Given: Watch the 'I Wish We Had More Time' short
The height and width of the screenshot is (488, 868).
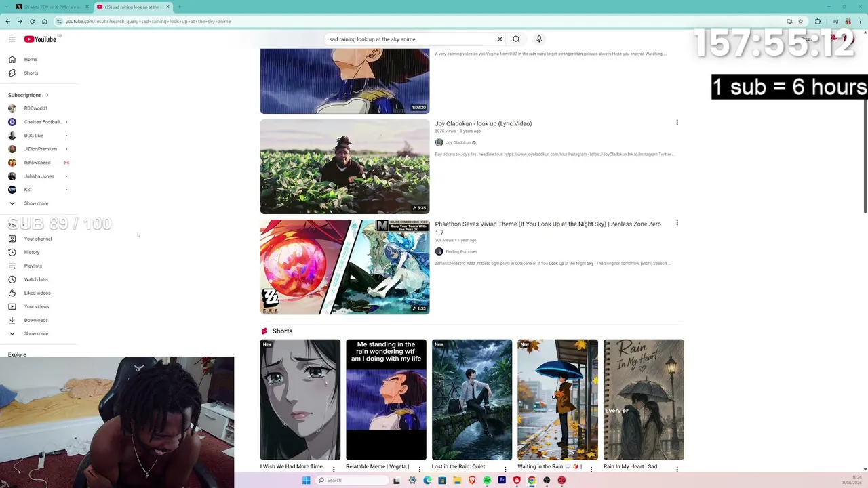Looking at the screenshot, I should tap(300, 400).
